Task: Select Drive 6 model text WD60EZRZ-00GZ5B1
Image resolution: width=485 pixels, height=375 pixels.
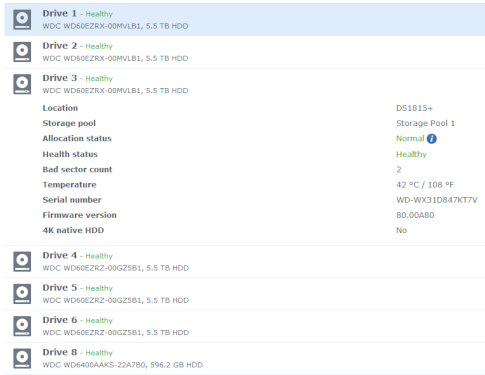Action: tap(102, 333)
